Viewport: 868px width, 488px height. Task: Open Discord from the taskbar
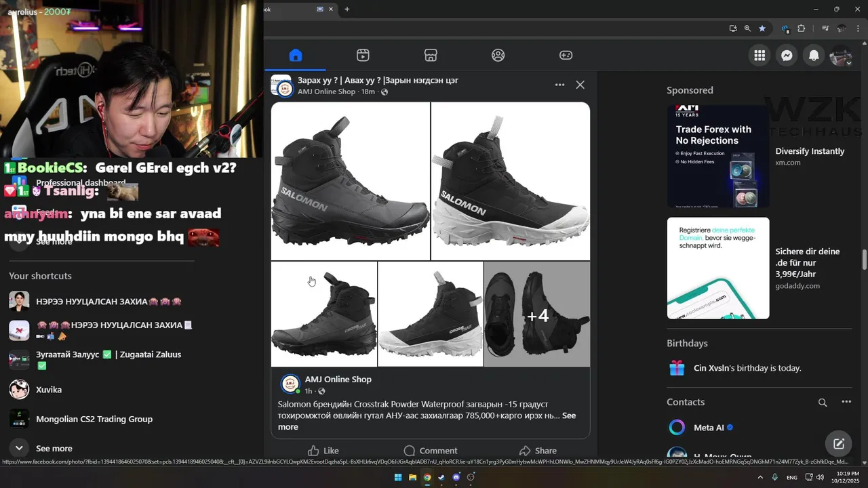click(456, 477)
